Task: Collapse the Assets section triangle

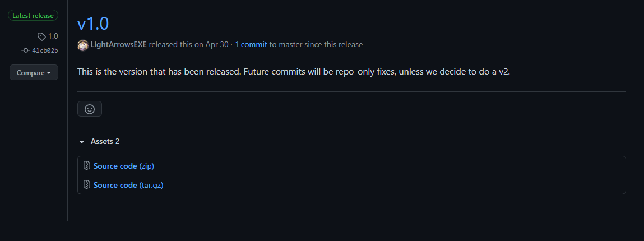Action: pos(82,142)
